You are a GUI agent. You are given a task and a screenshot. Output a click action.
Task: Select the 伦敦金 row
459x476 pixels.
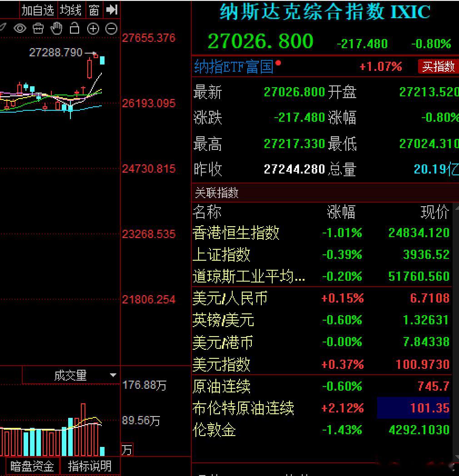point(321,430)
